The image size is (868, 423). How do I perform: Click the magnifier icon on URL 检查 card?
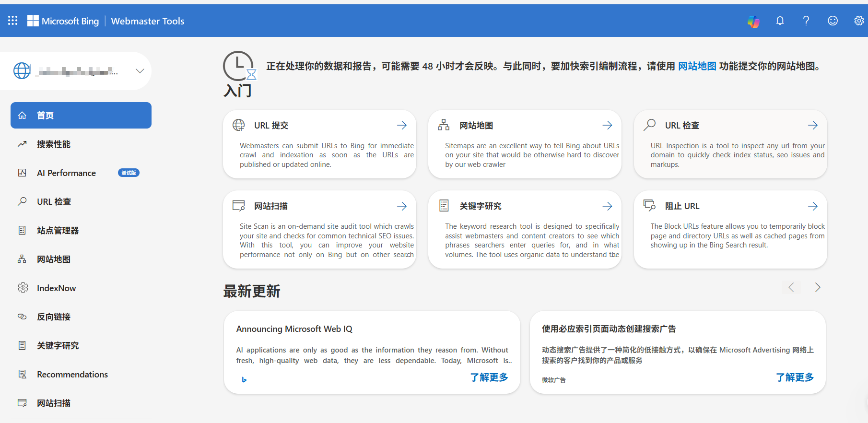(x=649, y=125)
